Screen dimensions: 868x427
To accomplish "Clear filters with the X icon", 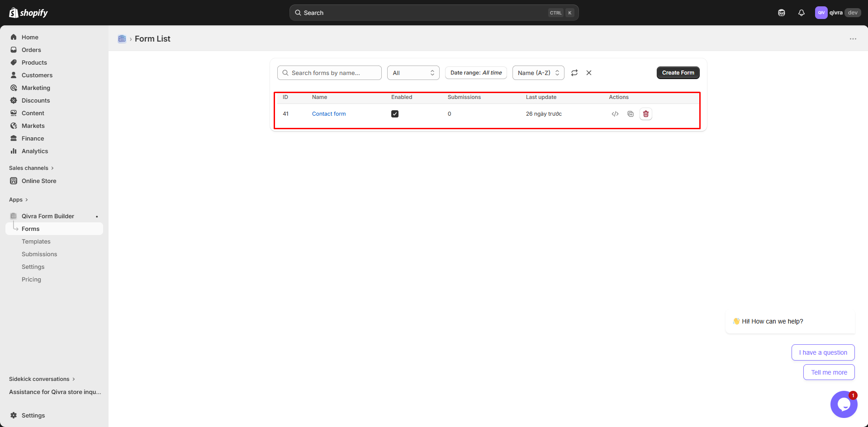I will pos(589,73).
